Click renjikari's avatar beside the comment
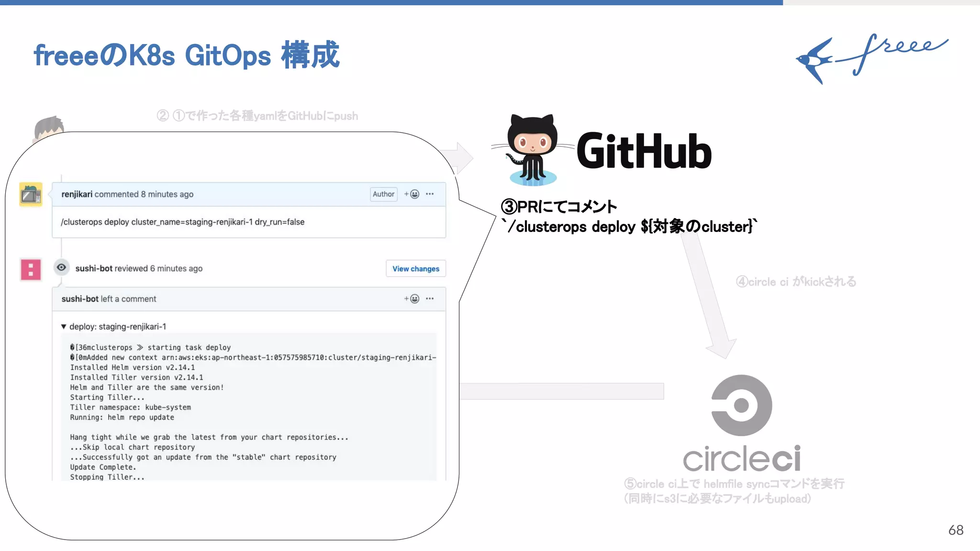Screen dimensions: 980x551 (x=31, y=194)
